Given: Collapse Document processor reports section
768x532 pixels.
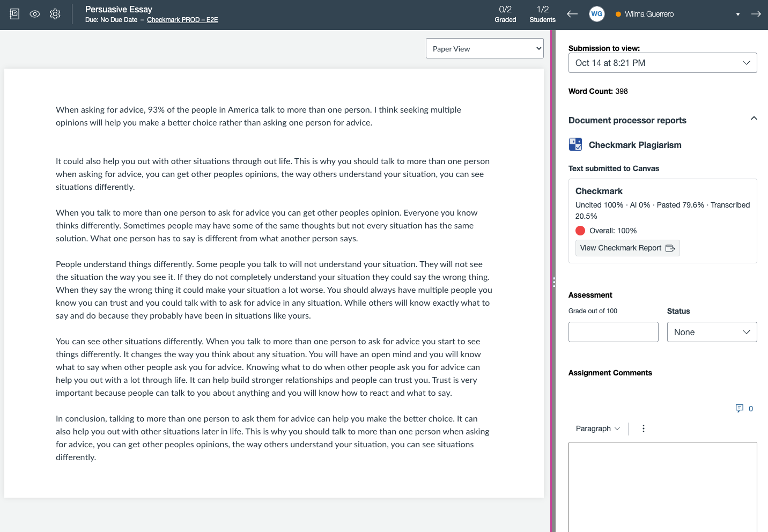Looking at the screenshot, I should pos(754,119).
